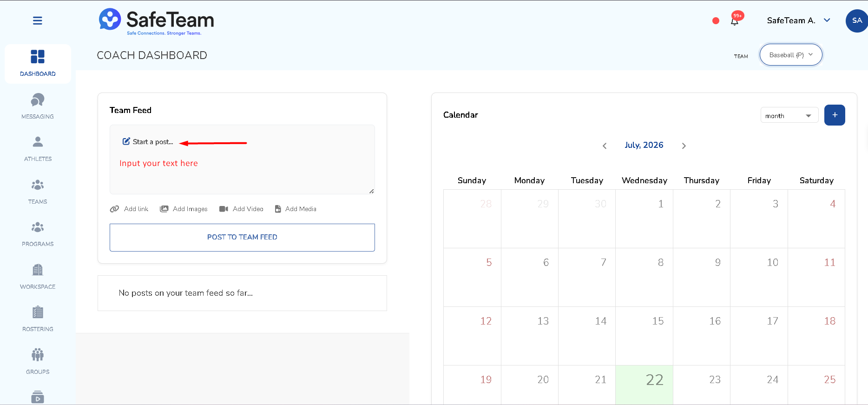
Task: Select Saturday July 18 date
Action: pos(816,336)
